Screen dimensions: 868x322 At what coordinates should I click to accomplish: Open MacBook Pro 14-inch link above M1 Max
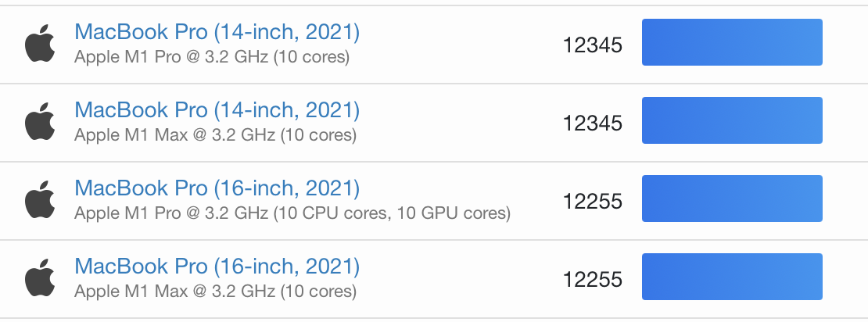pyautogui.click(x=217, y=110)
